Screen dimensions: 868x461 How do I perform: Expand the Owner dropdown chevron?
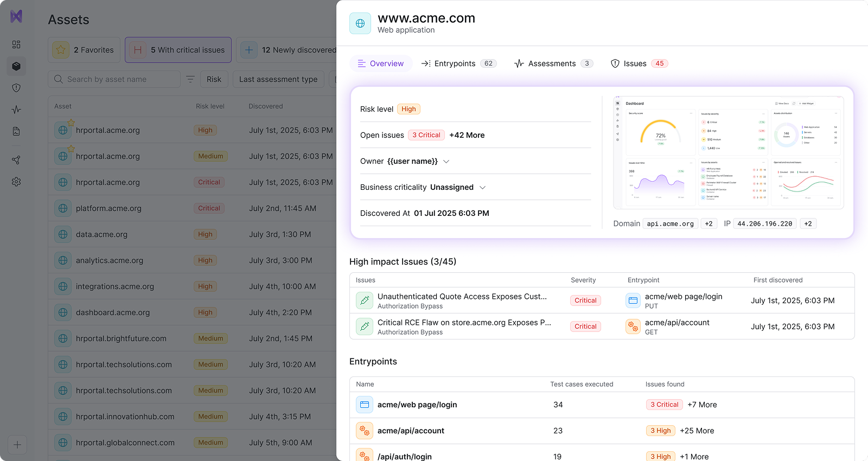(x=446, y=162)
